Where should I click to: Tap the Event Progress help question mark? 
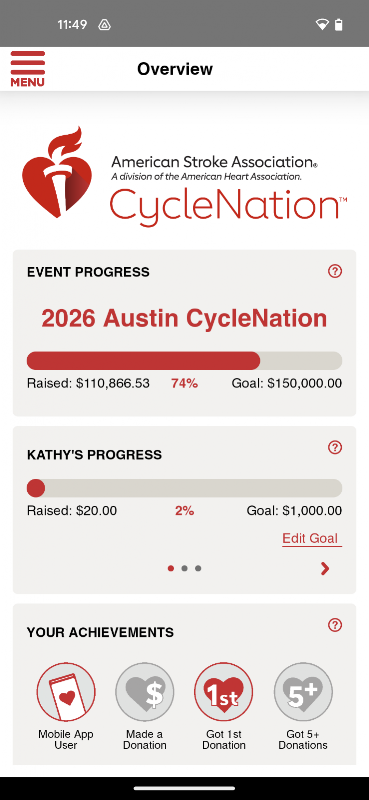click(x=335, y=271)
